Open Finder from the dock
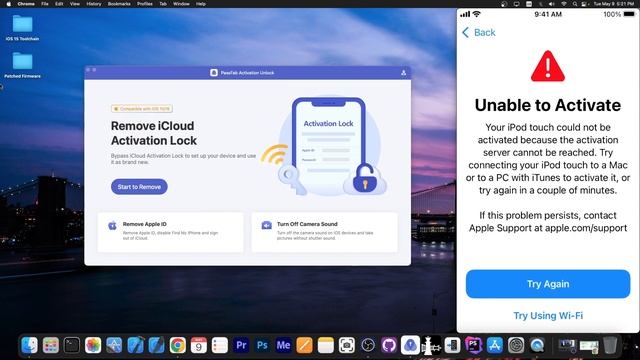640x360 pixels. [x=29, y=345]
